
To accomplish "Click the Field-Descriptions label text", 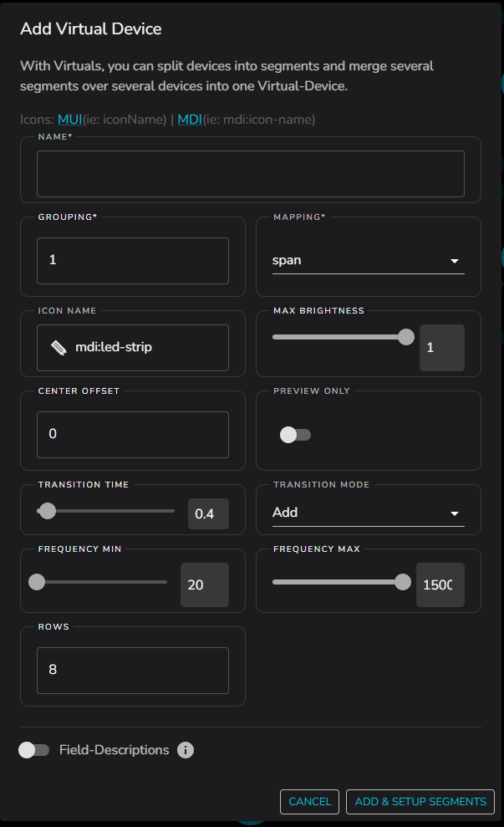I will 114,749.
